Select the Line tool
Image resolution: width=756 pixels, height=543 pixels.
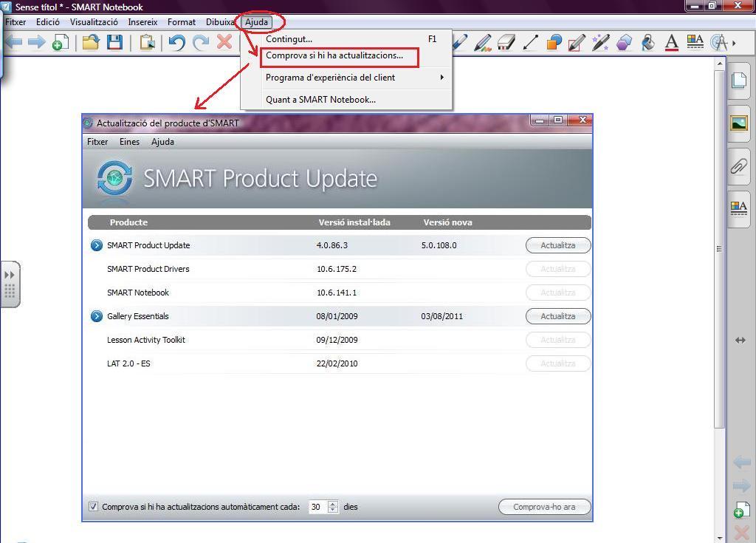point(530,42)
